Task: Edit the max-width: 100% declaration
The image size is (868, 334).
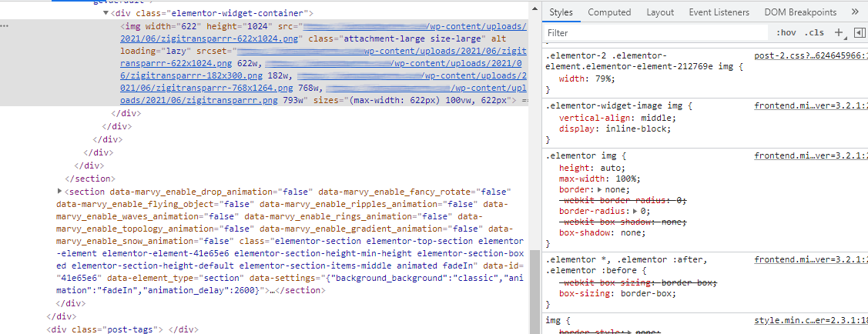Action: [x=599, y=179]
